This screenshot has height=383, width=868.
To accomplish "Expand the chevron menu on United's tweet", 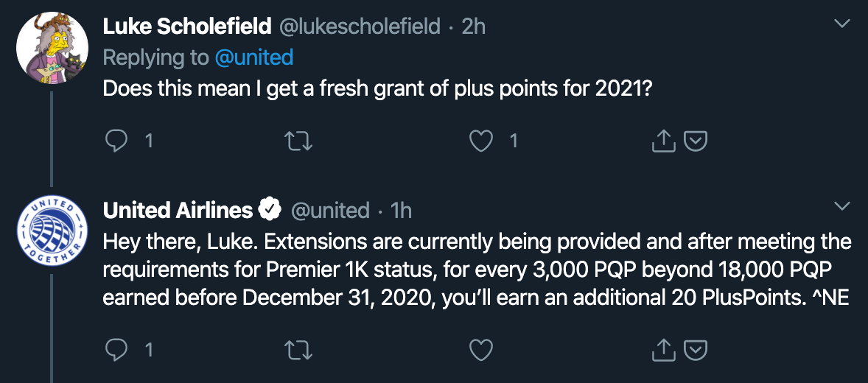I will click(x=841, y=204).
